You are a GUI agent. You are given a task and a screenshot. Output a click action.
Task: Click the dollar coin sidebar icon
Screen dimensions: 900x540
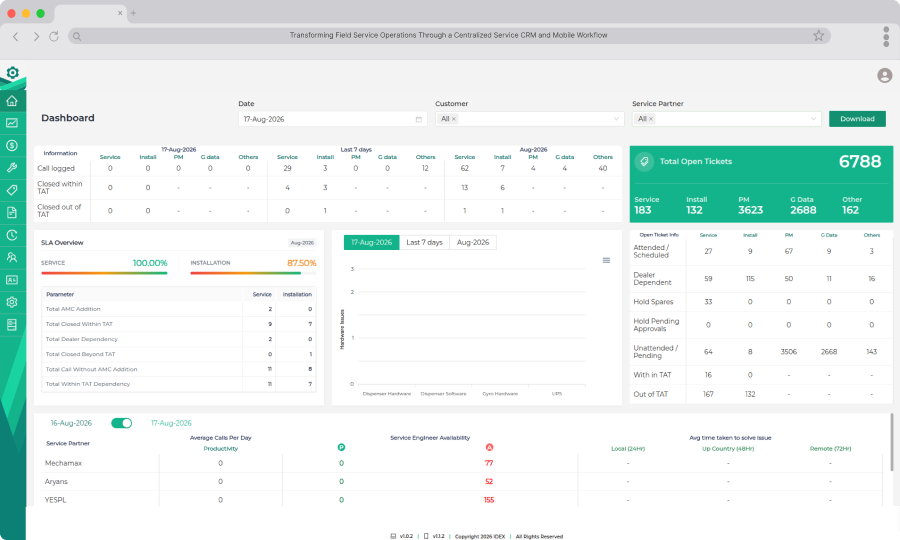pyautogui.click(x=12, y=145)
